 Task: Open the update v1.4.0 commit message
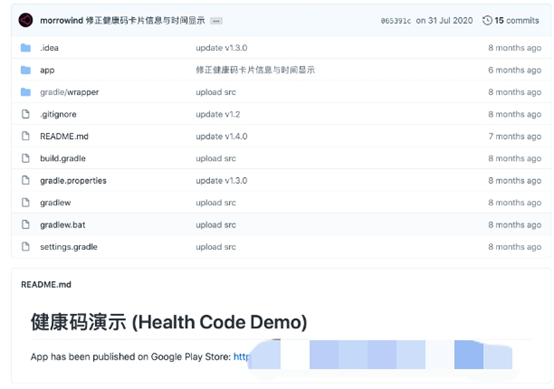pyautogui.click(x=222, y=136)
